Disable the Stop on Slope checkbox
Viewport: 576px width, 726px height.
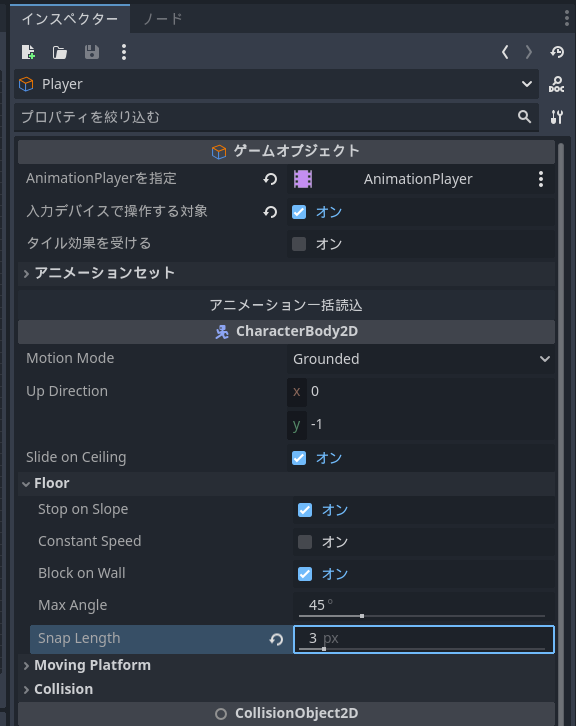305,510
